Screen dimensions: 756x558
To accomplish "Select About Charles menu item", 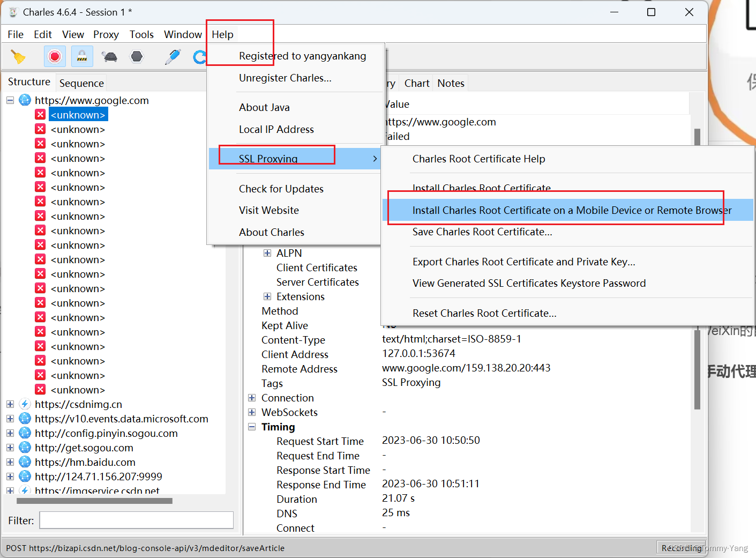I will pyautogui.click(x=294, y=232).
